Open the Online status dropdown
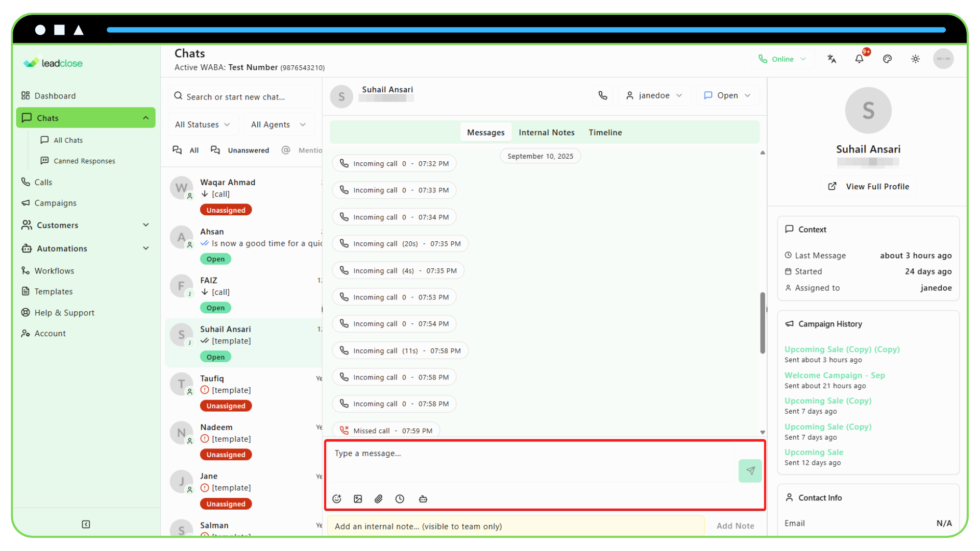 782,59
